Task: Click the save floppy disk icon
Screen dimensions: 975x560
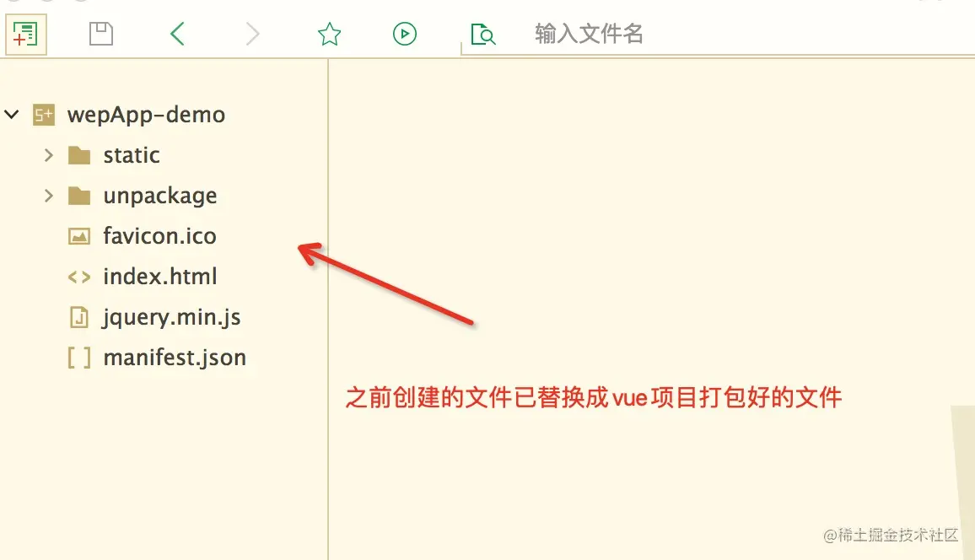Action: click(100, 34)
